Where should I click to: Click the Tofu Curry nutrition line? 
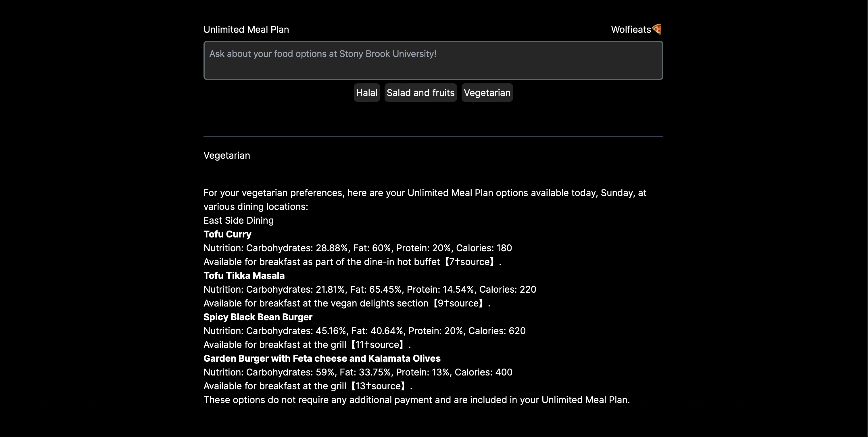358,248
